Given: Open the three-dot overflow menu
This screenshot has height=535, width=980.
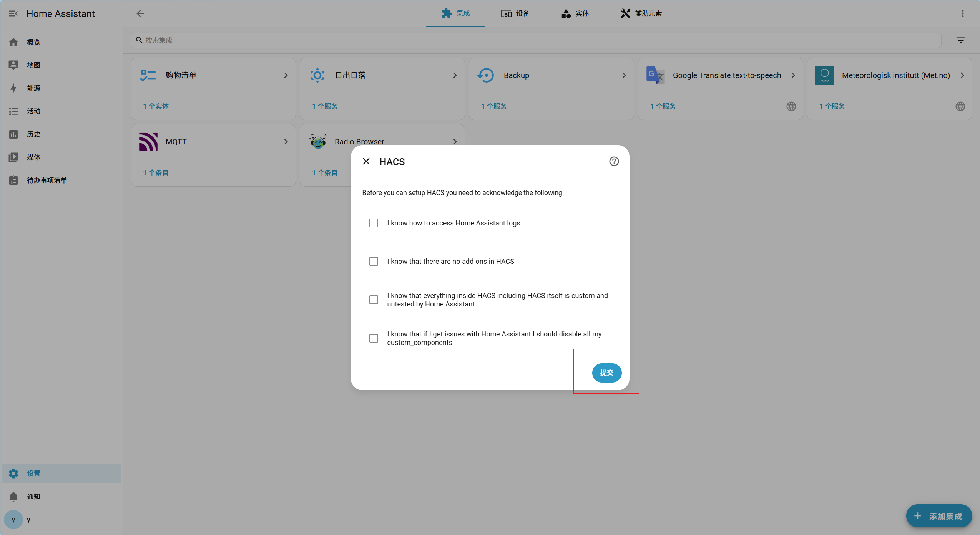Looking at the screenshot, I should [x=962, y=13].
